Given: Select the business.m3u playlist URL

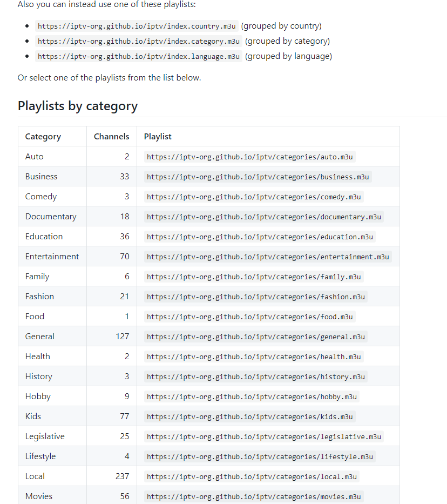Looking at the screenshot, I should 258,177.
